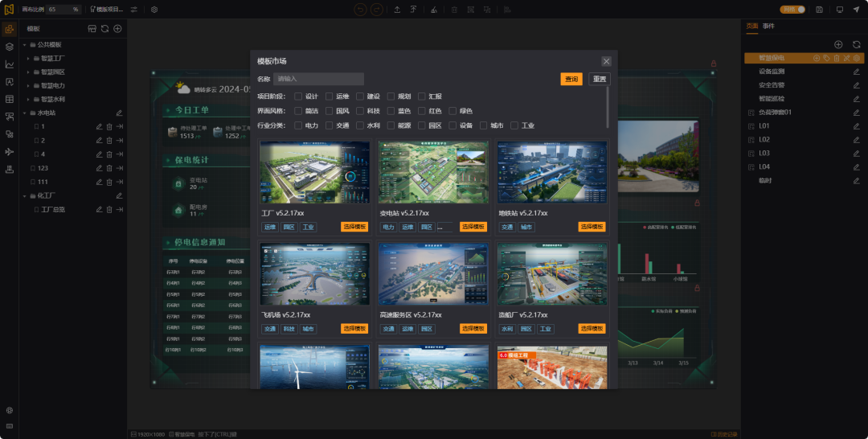Viewport: 868px width, 439px height.
Task: Expand the 智慧工厂 folder
Action: tap(28, 58)
